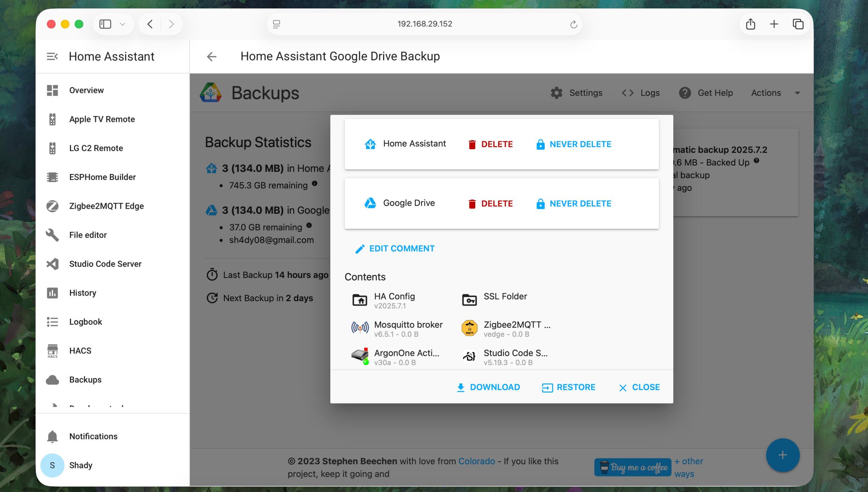The height and width of the screenshot is (492, 868).
Task: Click the HA Config folder icon
Action: click(360, 300)
